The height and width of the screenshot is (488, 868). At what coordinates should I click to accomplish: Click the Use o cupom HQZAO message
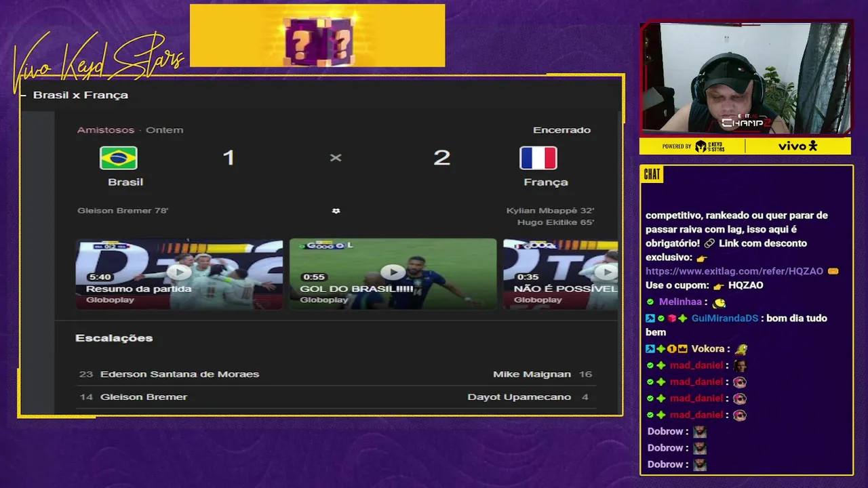click(x=705, y=285)
